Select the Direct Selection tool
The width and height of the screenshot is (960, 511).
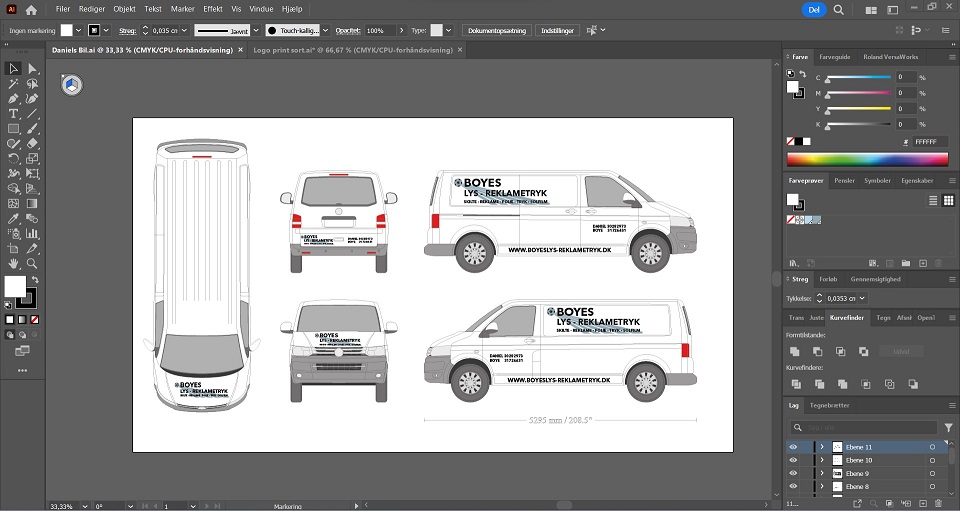pyautogui.click(x=32, y=69)
